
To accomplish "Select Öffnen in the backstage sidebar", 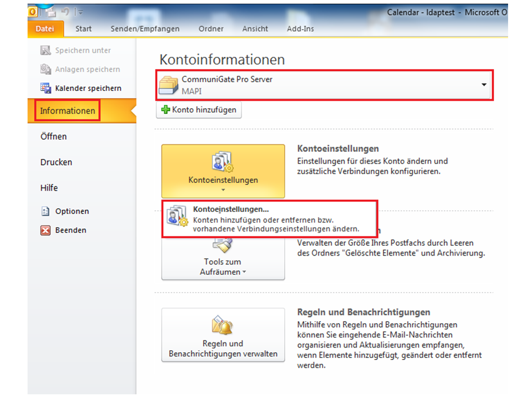I will tap(54, 137).
